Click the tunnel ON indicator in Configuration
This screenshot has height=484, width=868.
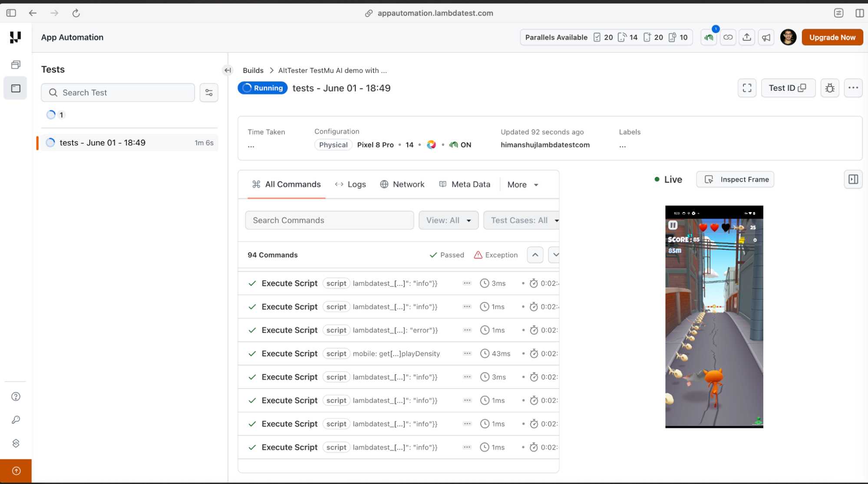point(460,145)
